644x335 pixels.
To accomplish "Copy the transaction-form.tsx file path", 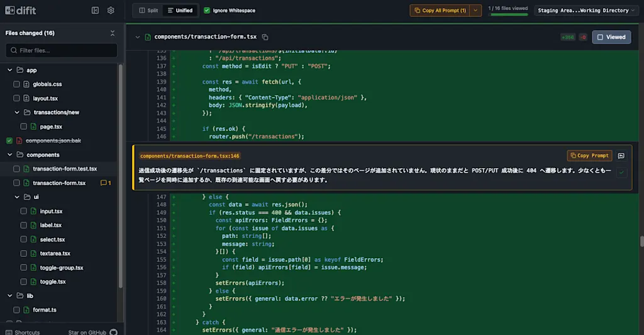I will tap(265, 37).
